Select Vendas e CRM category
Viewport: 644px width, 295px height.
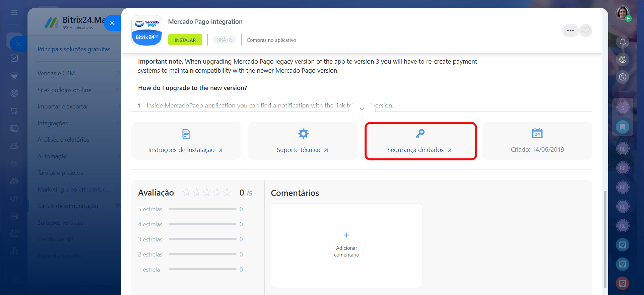[56, 73]
